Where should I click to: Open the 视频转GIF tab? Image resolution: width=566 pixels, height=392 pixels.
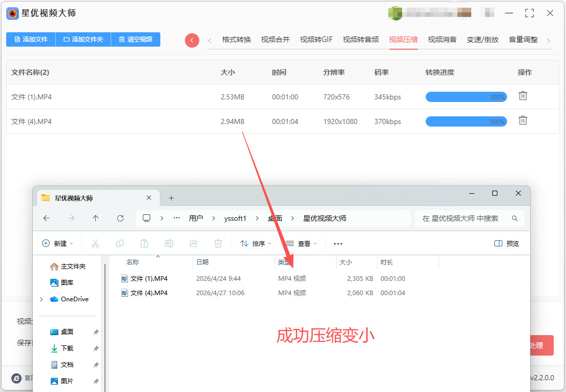click(x=316, y=39)
